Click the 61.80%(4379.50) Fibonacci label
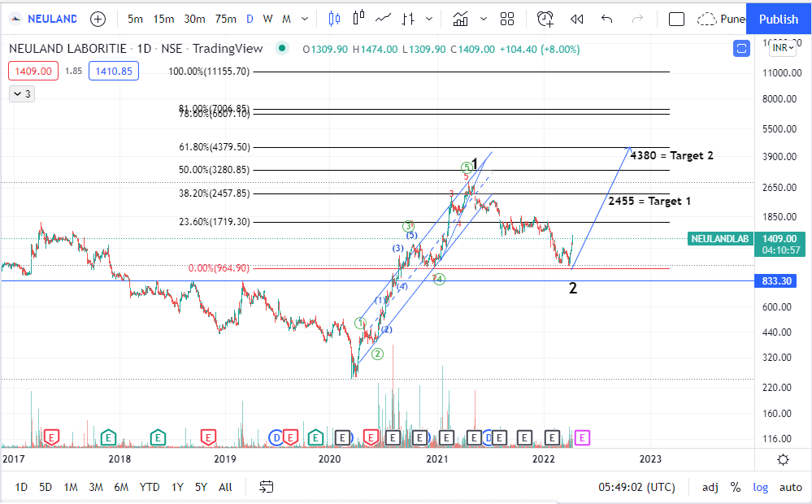This screenshot has width=812, height=504. [215, 147]
